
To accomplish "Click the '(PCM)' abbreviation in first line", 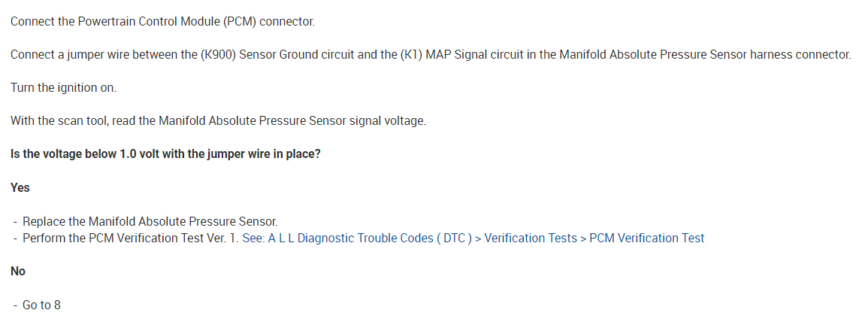I will (239, 21).
